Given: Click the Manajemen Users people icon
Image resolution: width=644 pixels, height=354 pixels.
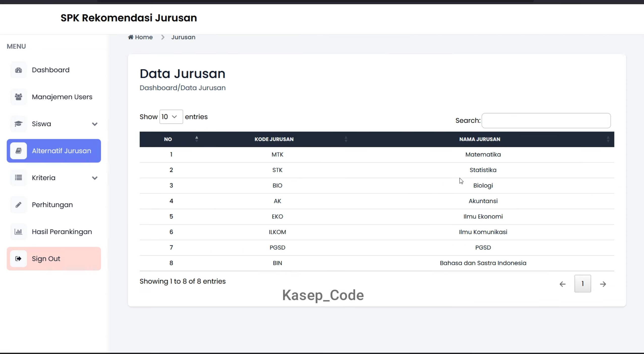Looking at the screenshot, I should [18, 97].
